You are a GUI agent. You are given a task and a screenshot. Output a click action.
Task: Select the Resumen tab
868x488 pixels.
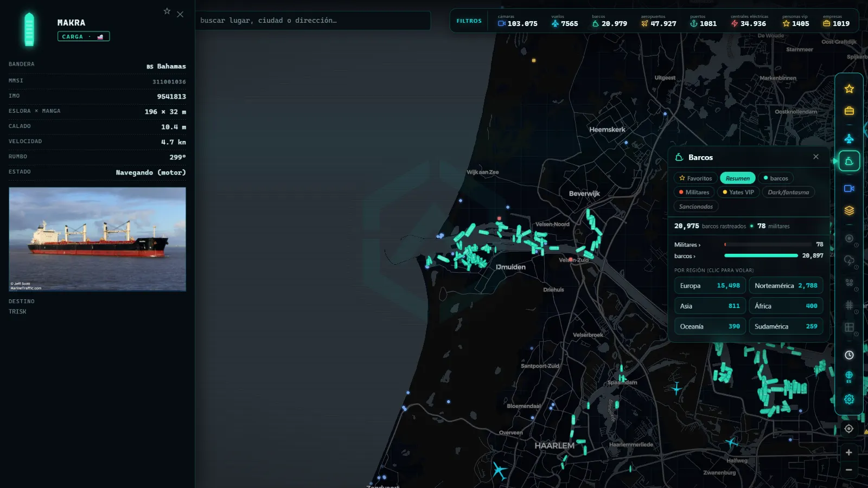[x=737, y=178]
